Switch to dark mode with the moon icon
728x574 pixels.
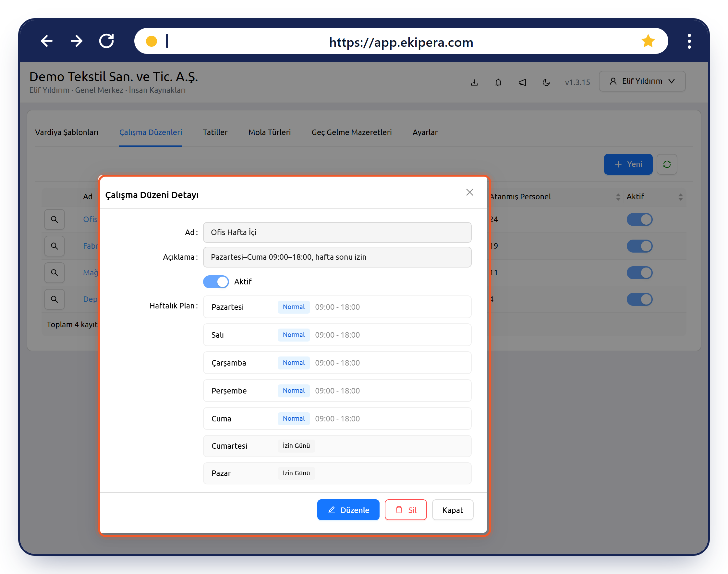pos(546,82)
